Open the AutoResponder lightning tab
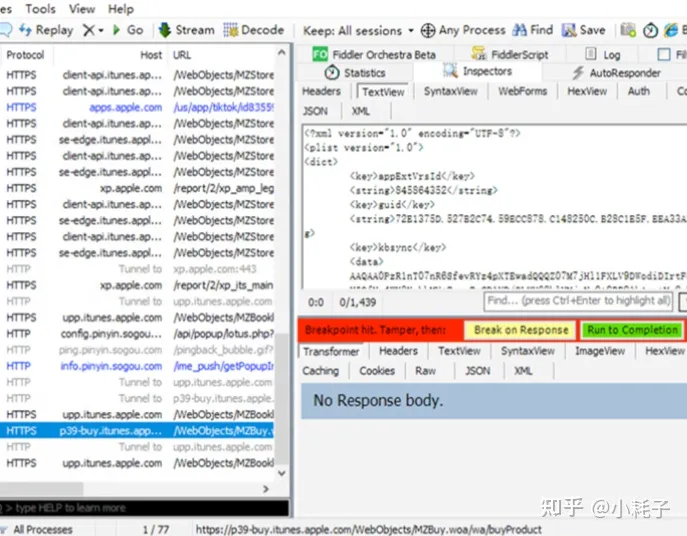Viewport: 687px width, 536px height. (579, 73)
